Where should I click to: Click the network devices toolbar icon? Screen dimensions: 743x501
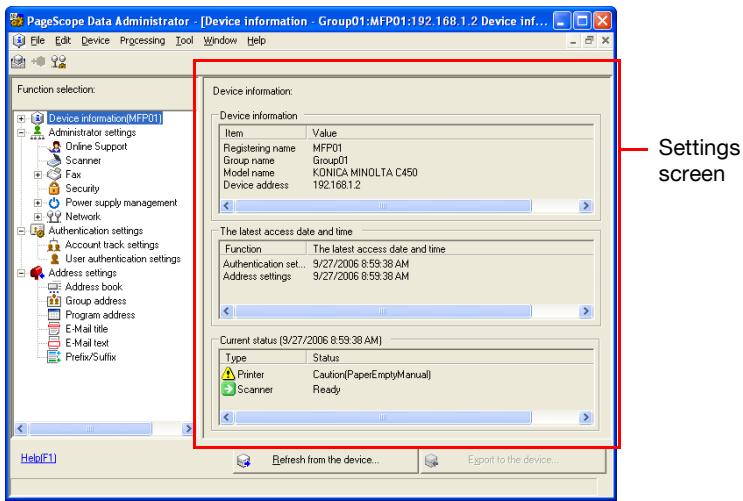(59, 62)
